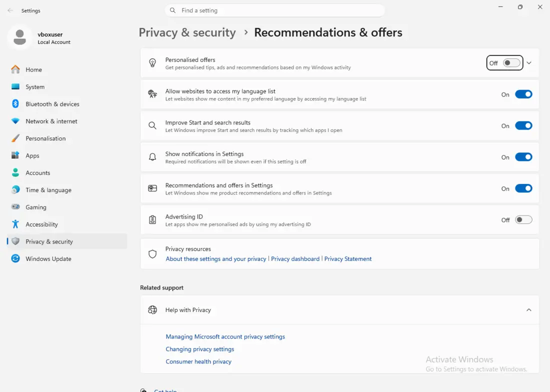Click the Apps icon in the sidebar
Screen dimensions: 550x392
click(15, 155)
